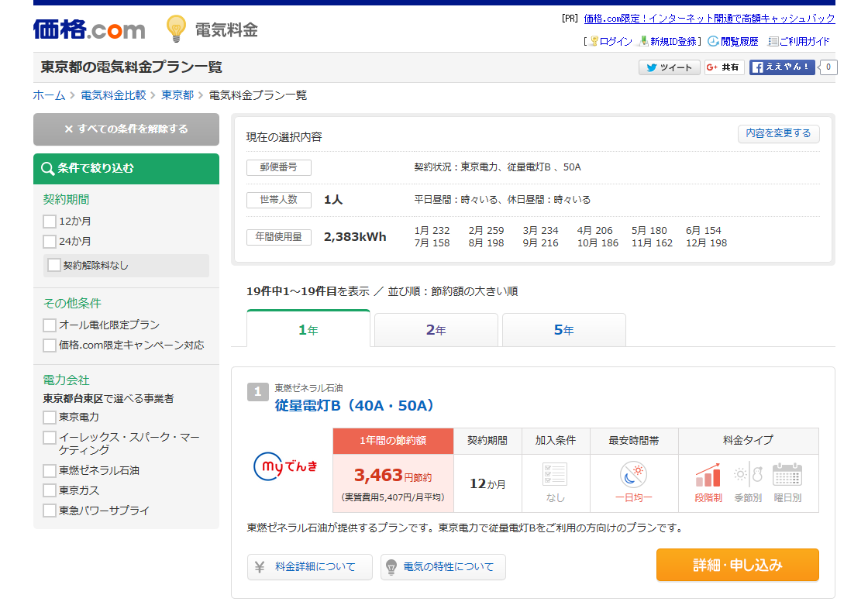868x612 pixels.
Task: Open 新規ID登録 registration link
Action: (667, 42)
